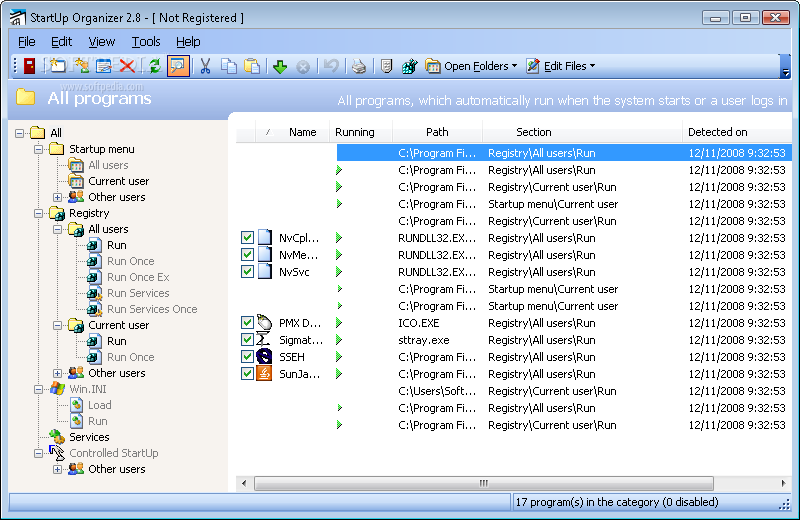Click the horizontal scrollbar thumb
Viewport: 800px width, 520px height.
tap(484, 483)
